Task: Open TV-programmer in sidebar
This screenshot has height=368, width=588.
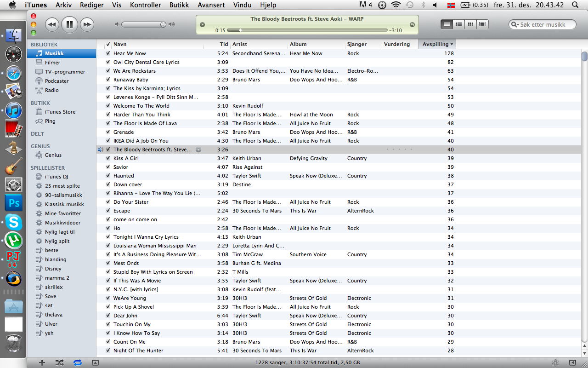Action: [x=62, y=72]
